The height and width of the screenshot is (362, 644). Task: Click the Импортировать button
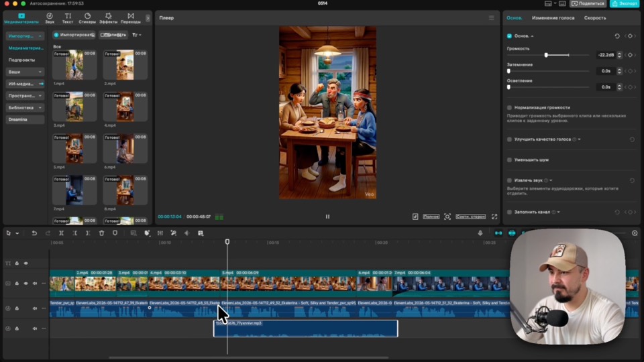(x=74, y=35)
